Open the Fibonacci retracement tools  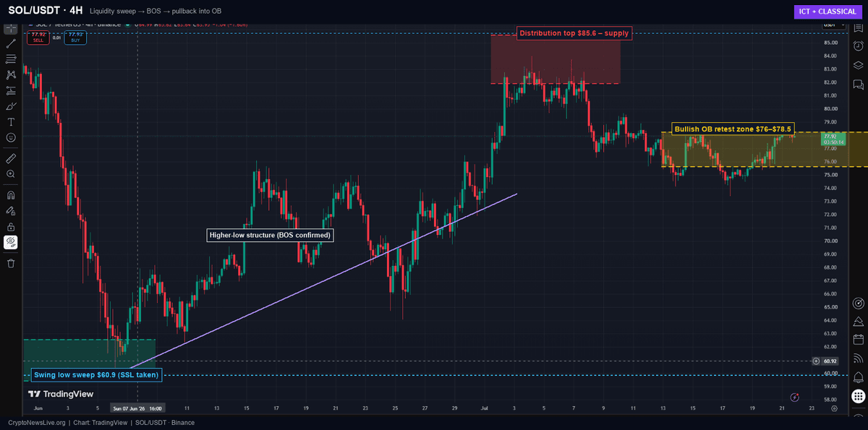coord(11,59)
